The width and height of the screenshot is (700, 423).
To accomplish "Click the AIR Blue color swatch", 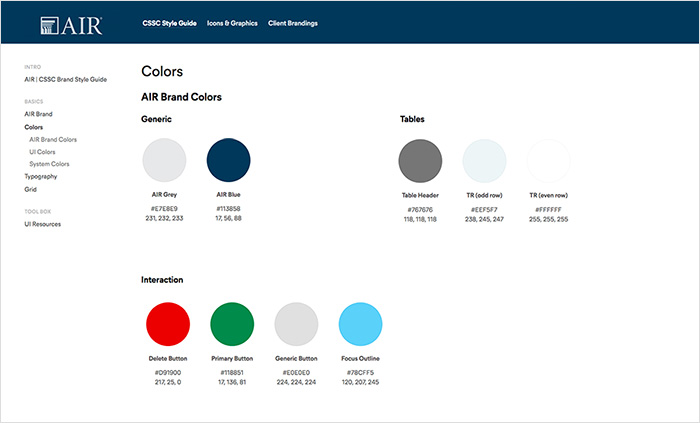I will 229,160.
